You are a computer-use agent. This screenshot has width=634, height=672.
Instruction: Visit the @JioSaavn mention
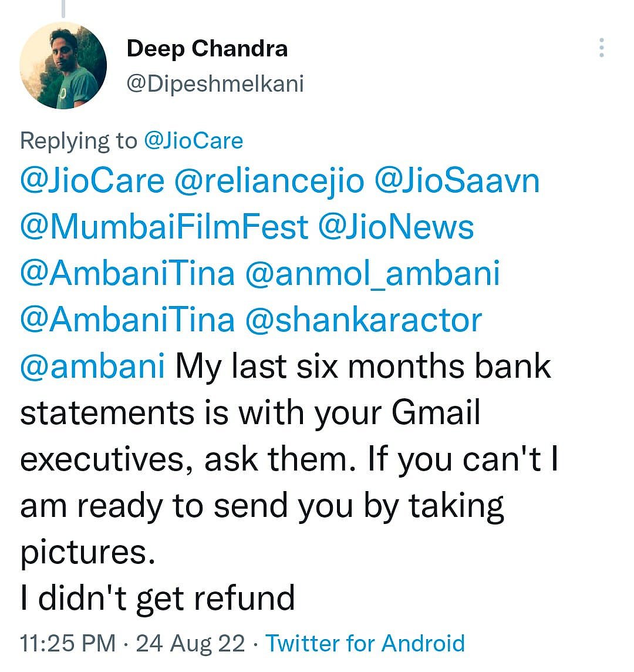[456, 181]
